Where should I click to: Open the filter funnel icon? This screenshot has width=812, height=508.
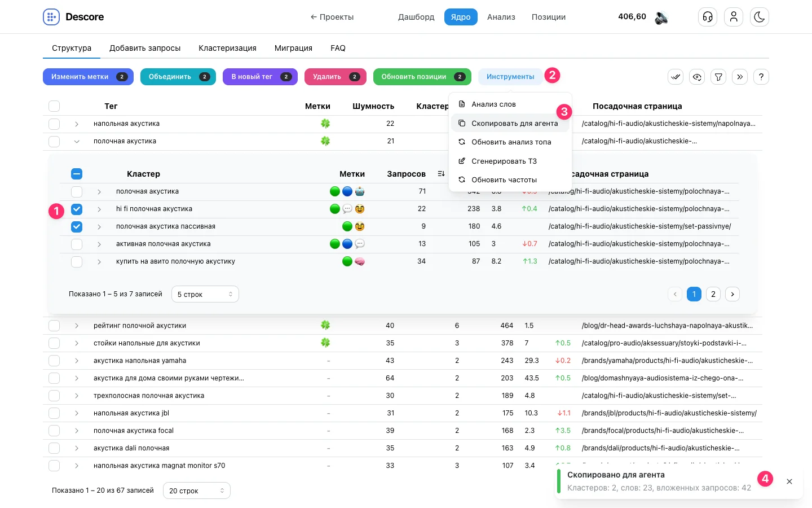(x=718, y=77)
